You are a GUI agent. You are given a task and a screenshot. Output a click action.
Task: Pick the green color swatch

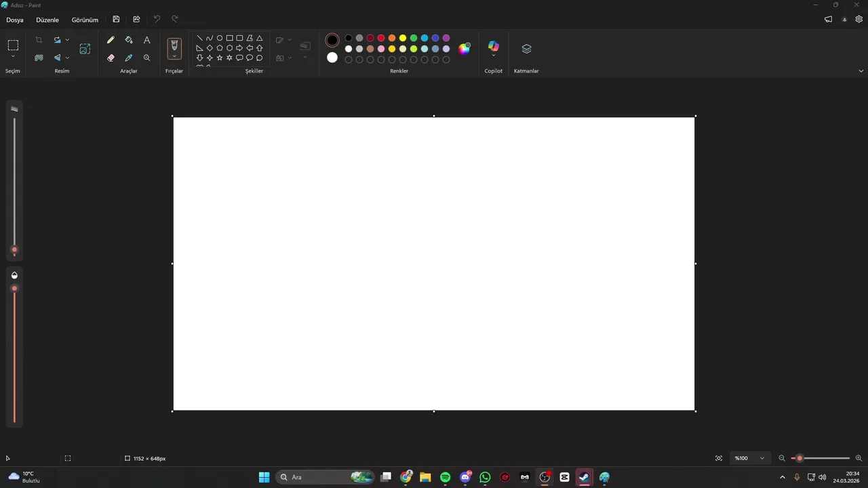(414, 38)
